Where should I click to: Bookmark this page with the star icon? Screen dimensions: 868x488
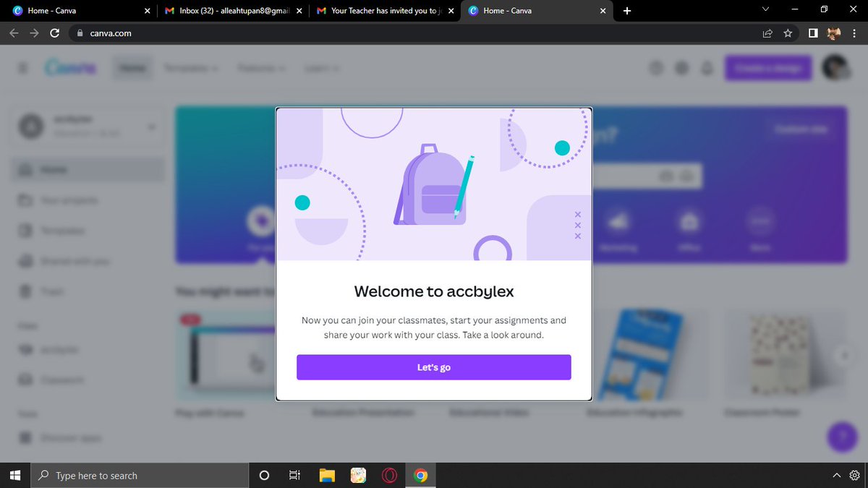point(788,33)
